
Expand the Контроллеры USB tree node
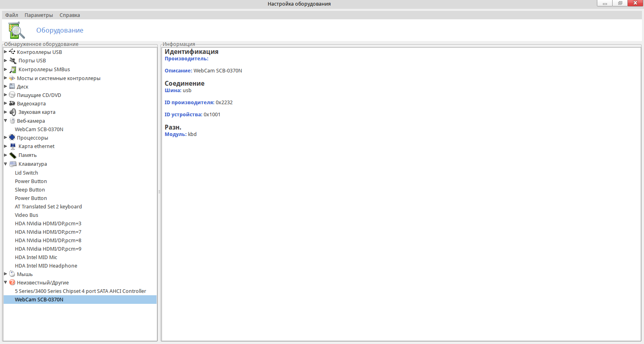click(x=6, y=52)
